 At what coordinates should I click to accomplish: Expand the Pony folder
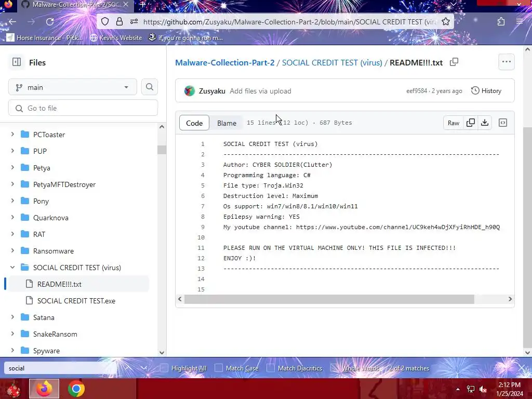pos(12,201)
